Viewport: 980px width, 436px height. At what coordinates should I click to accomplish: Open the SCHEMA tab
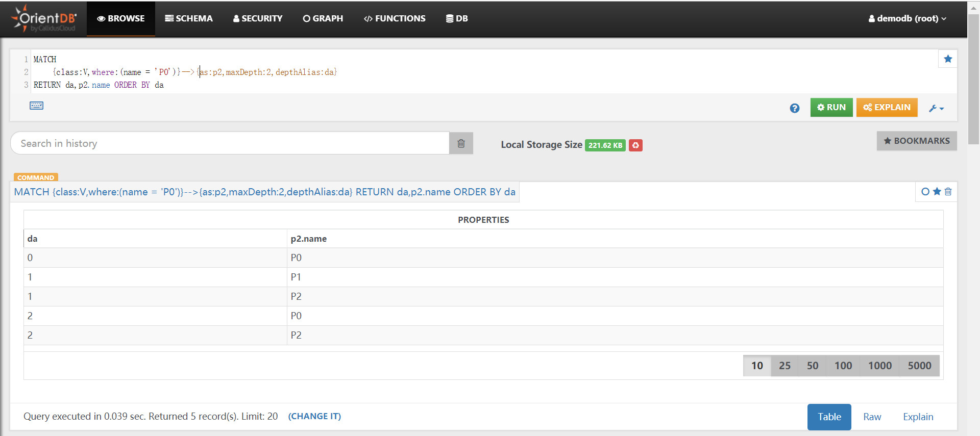(x=189, y=18)
